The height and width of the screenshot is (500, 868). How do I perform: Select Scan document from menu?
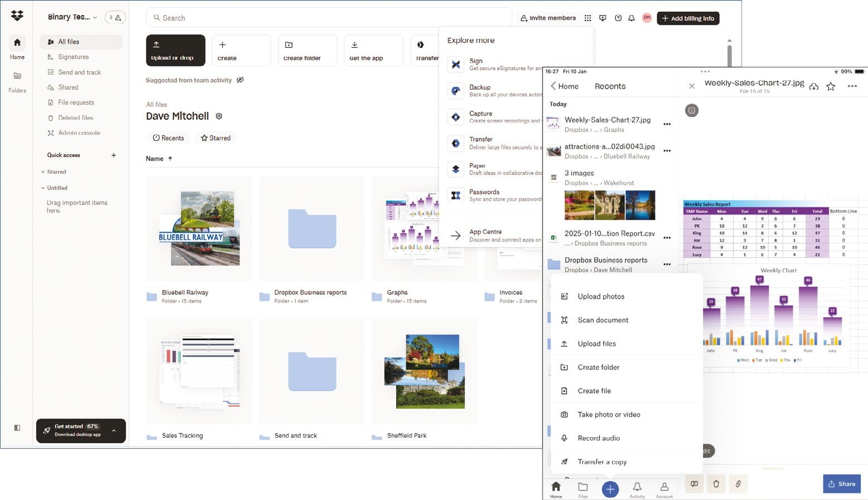(x=627, y=320)
